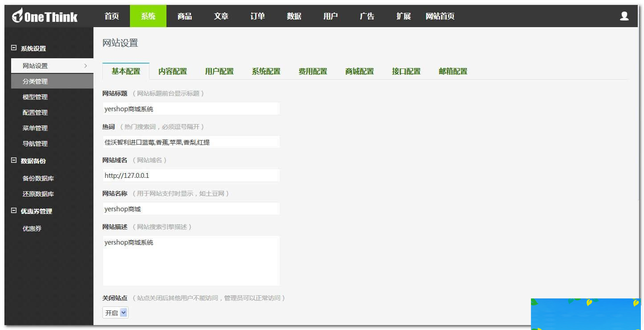Open the 订单 menu
The width and height of the screenshot is (644, 330).
(257, 16)
